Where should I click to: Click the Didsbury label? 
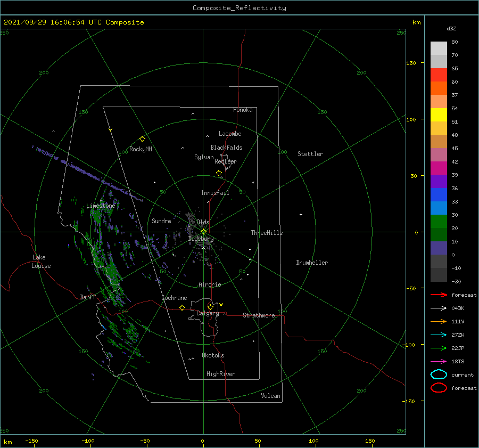(x=201, y=239)
